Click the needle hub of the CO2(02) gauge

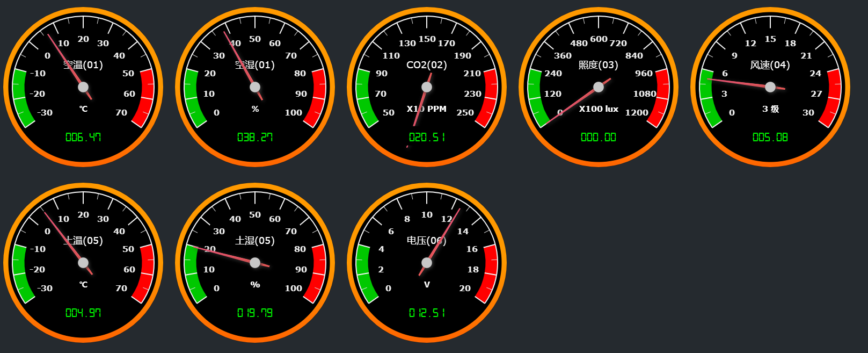[427, 87]
